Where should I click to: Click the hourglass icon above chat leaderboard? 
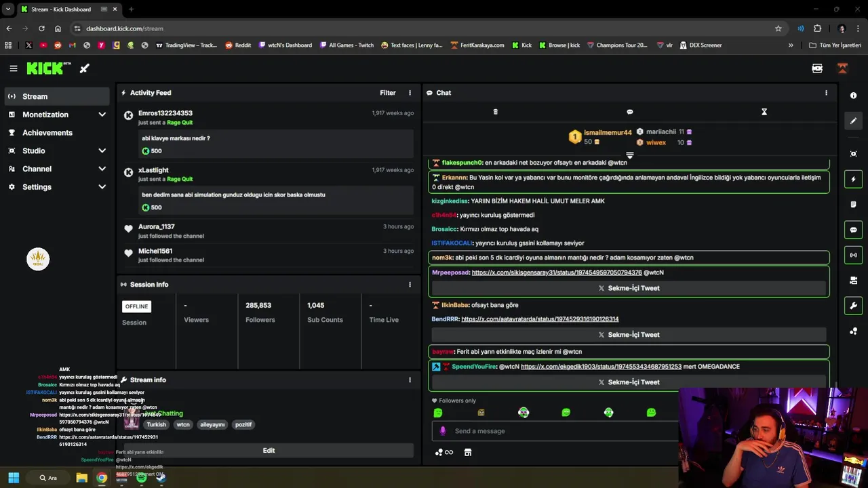pyautogui.click(x=764, y=112)
